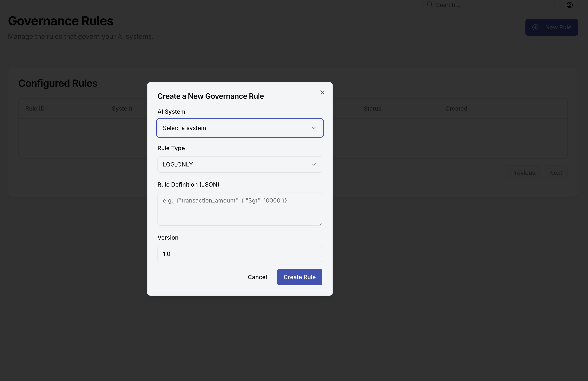Close the dialog with the X icon
Image resolution: width=588 pixels, height=381 pixels.
pos(322,92)
